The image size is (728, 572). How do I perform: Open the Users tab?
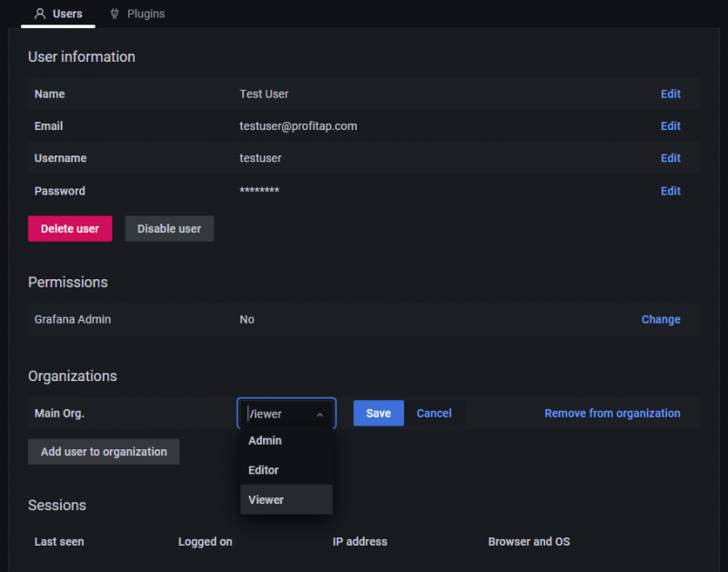pos(58,14)
